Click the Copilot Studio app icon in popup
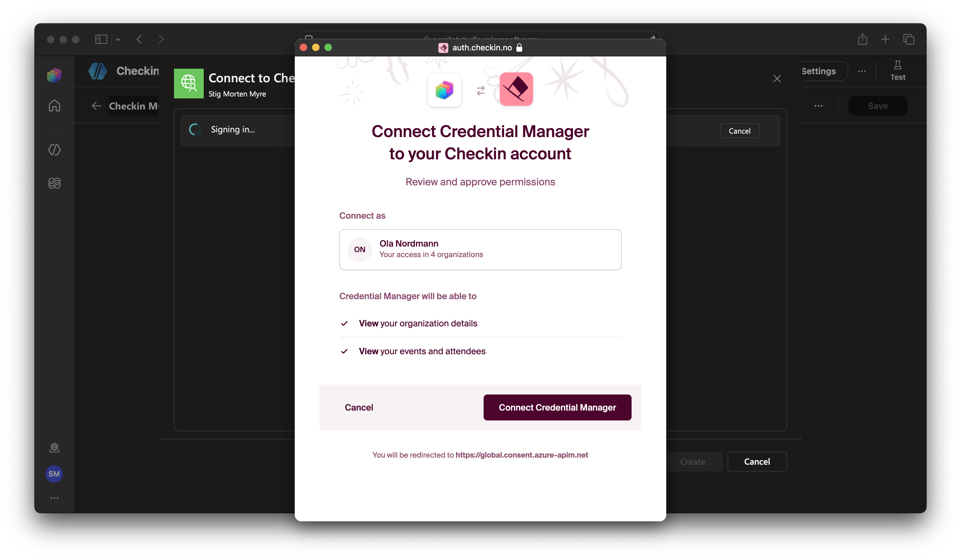Image resolution: width=961 pixels, height=560 pixels. point(444,90)
